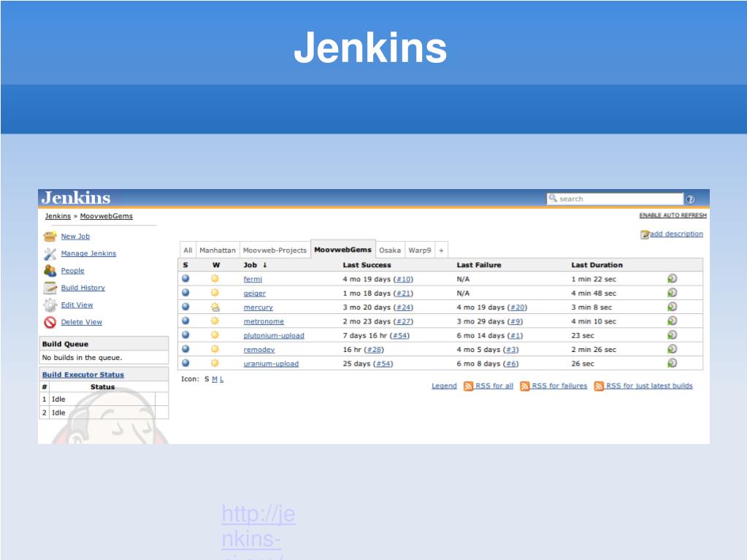Click the search help question icon
This screenshot has width=747, height=560.
(x=690, y=199)
